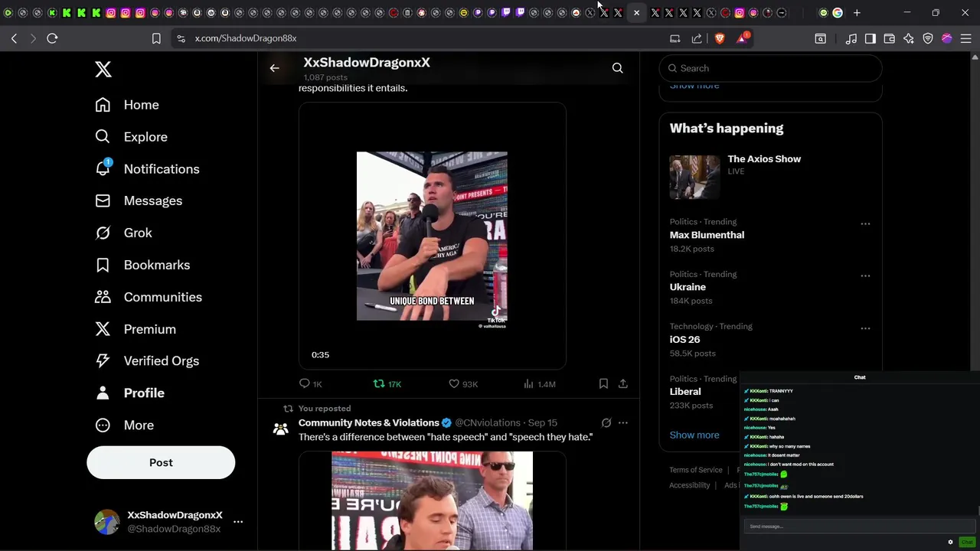
Task: Open the Accessibility footer link
Action: (x=690, y=485)
